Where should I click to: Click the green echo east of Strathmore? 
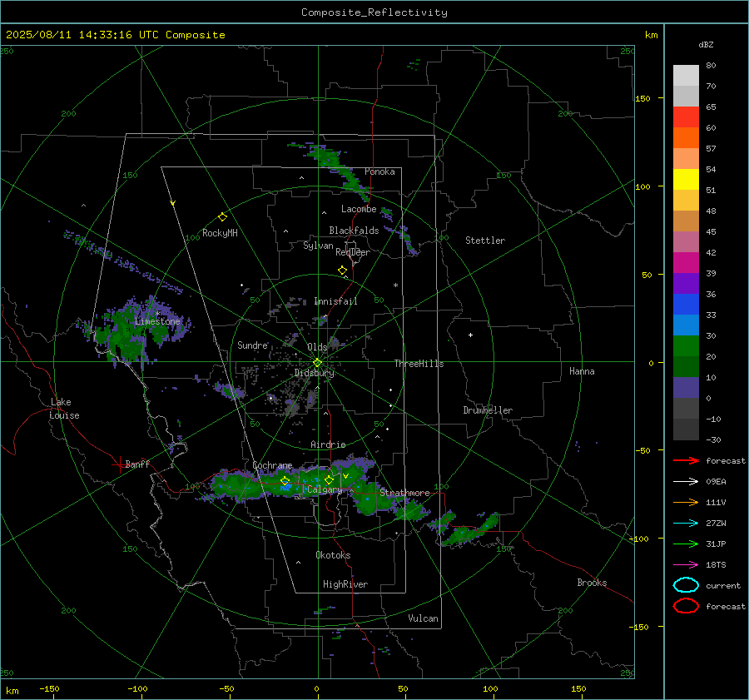(470, 531)
